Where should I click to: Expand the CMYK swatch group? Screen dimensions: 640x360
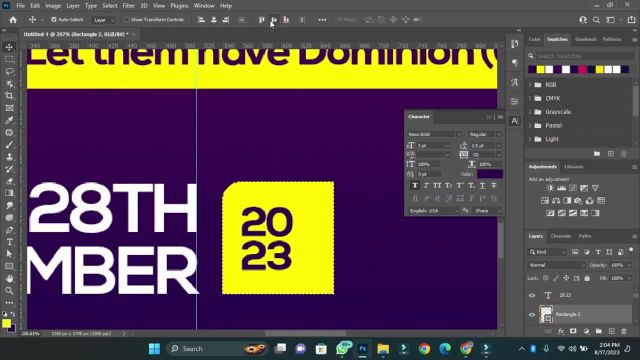(531, 98)
